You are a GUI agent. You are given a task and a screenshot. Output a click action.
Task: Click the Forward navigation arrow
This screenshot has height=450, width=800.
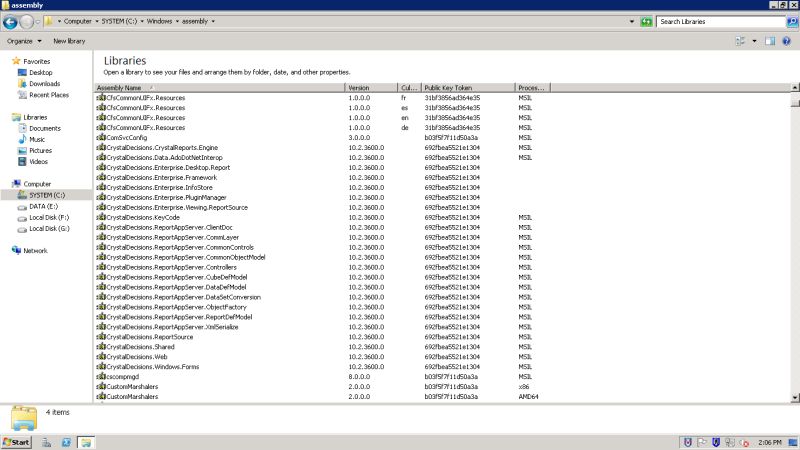(x=27, y=22)
